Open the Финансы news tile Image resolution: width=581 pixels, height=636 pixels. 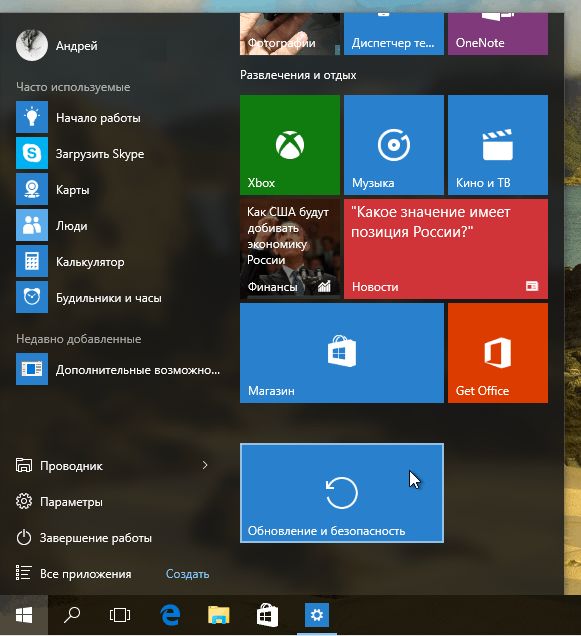coord(290,249)
